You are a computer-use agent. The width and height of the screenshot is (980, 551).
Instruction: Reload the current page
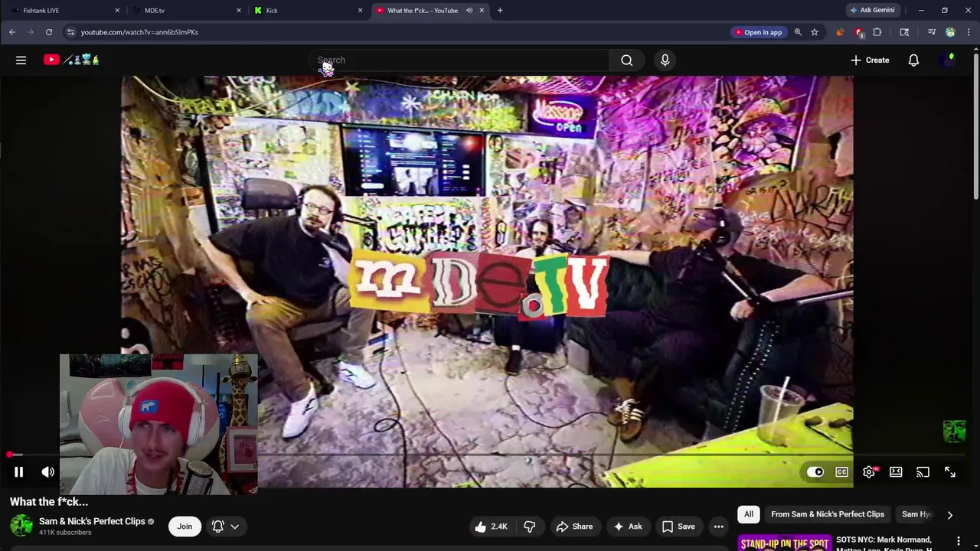tap(49, 32)
